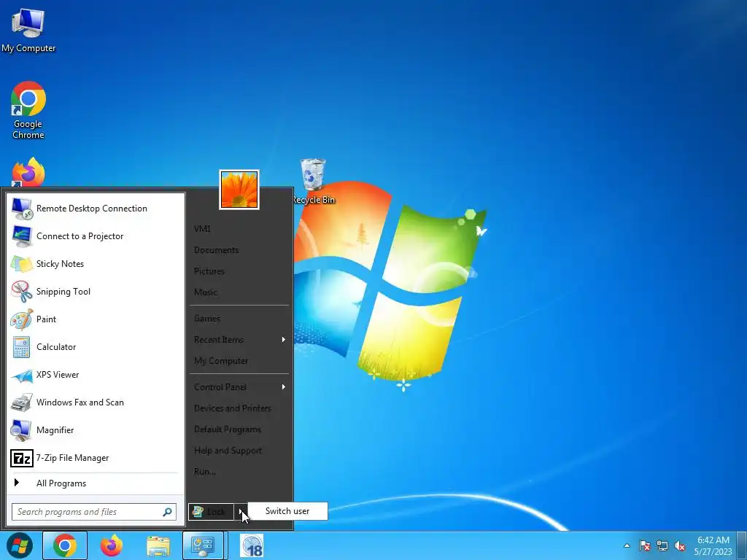Click the flower user account picture
The height and width of the screenshot is (560, 747).
coord(239,190)
